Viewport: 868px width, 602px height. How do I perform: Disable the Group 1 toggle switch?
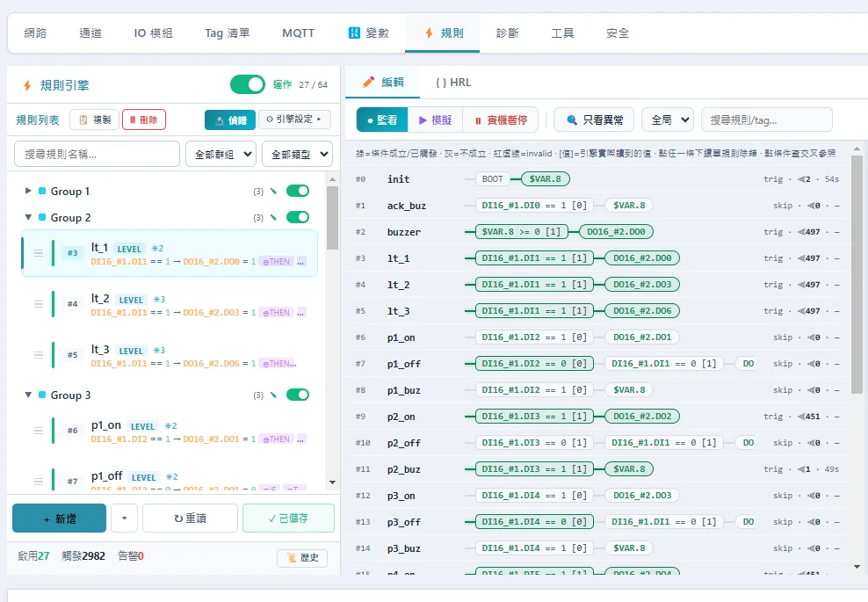(298, 191)
